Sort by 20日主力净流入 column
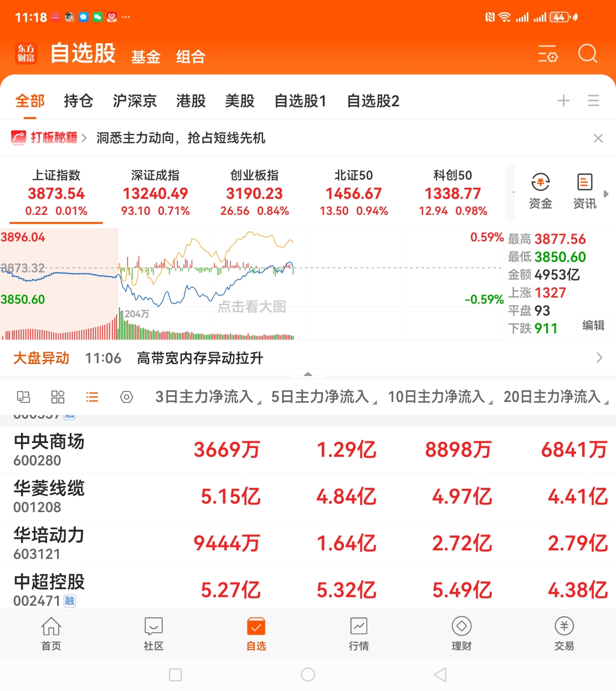This screenshot has width=616, height=691. pyautogui.click(x=556, y=397)
